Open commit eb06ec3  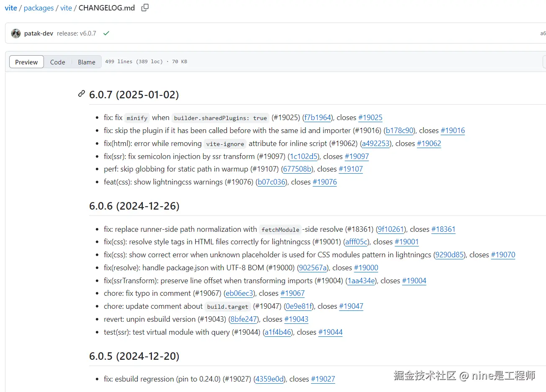tap(240, 293)
